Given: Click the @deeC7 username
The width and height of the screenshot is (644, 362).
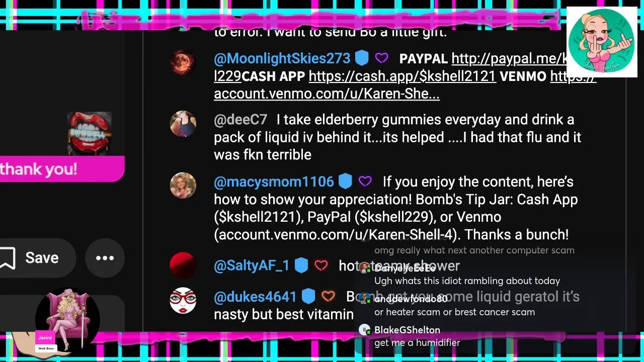Looking at the screenshot, I should click(x=240, y=120).
